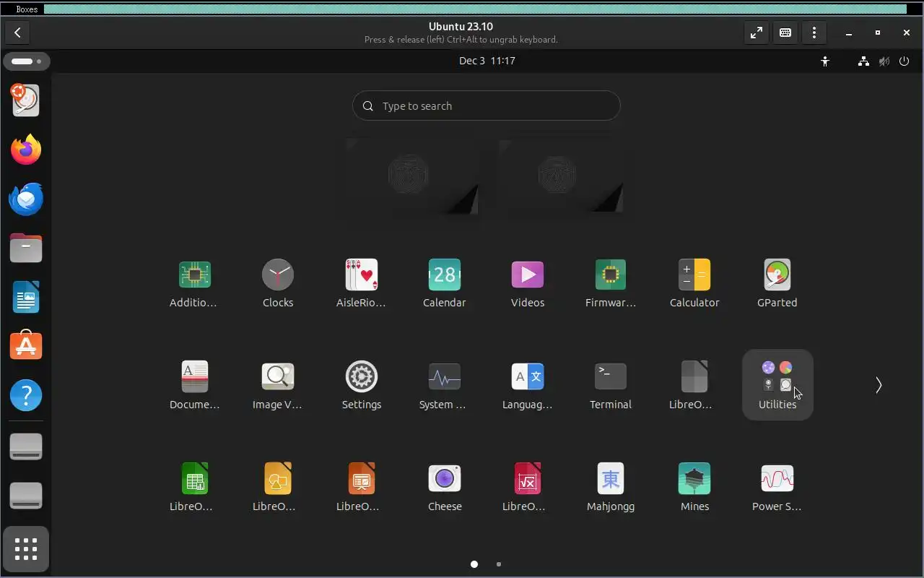Toggle fullscreen in Boxes header

tap(756, 33)
